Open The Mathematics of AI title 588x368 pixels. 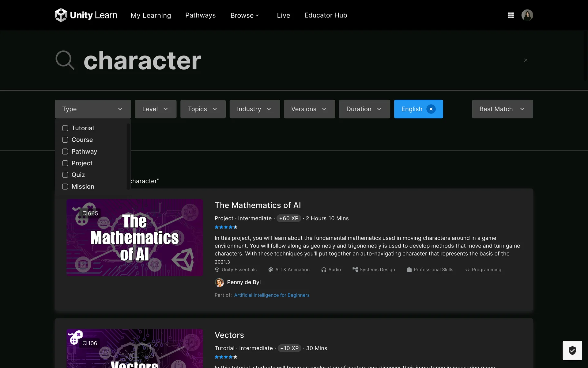258,205
